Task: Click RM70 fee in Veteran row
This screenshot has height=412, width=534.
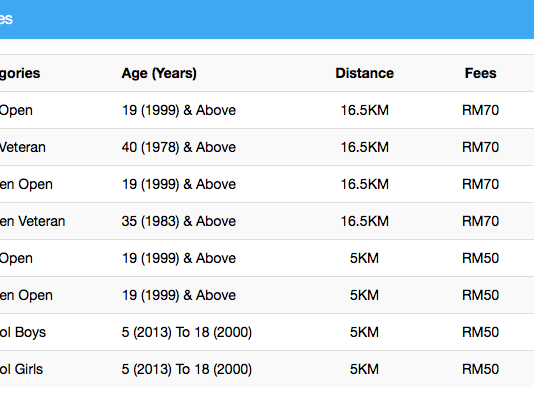Action: coord(481,147)
